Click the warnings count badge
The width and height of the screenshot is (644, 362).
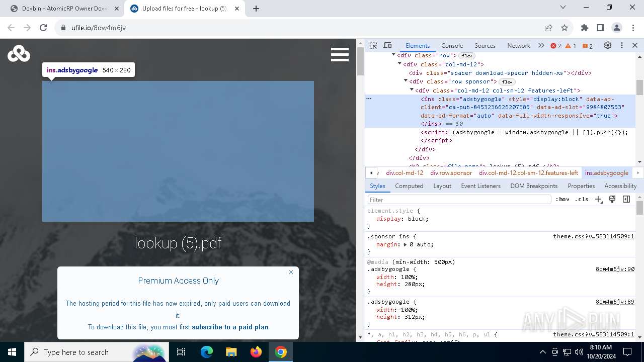571,46
